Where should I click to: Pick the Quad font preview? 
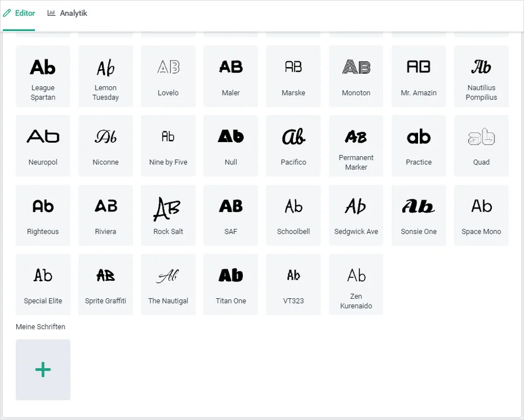tap(481, 146)
